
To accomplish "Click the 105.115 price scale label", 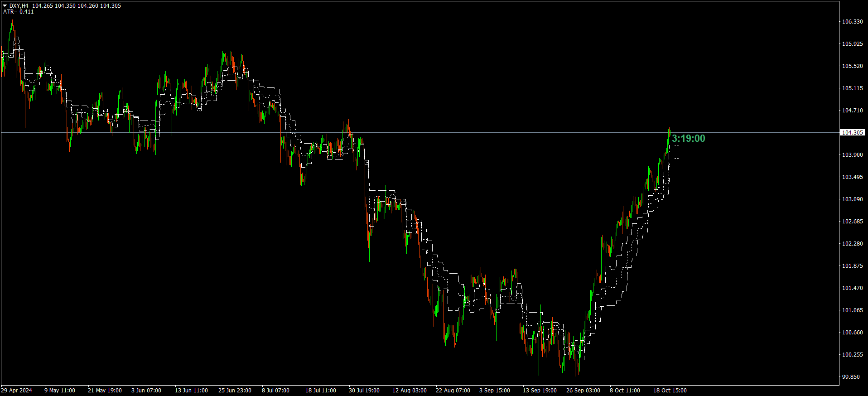I will (x=852, y=88).
